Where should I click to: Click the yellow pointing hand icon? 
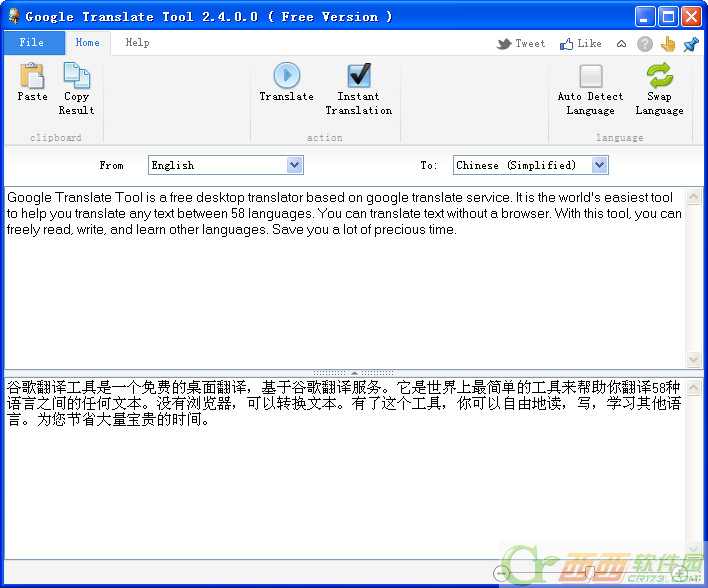pyautogui.click(x=668, y=44)
